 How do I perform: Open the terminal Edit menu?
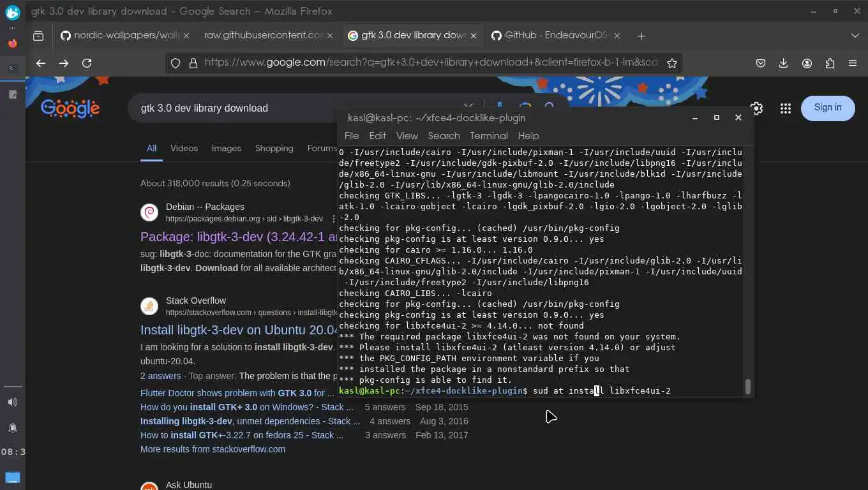click(378, 136)
